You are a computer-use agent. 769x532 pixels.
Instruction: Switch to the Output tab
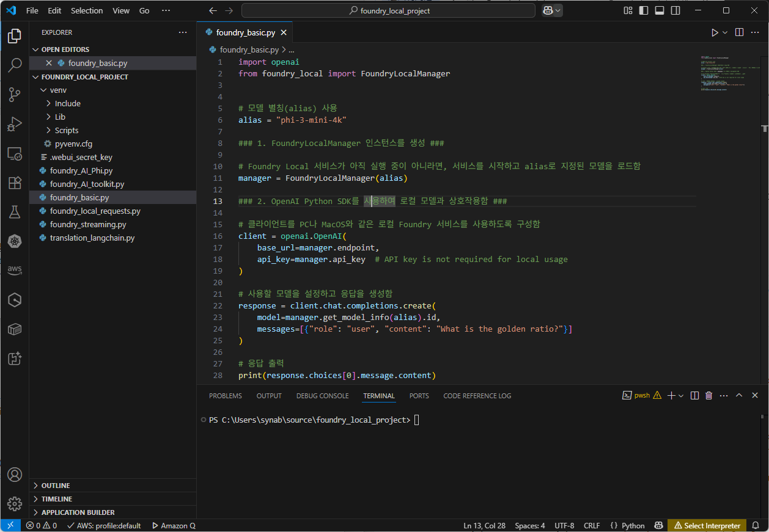click(269, 396)
